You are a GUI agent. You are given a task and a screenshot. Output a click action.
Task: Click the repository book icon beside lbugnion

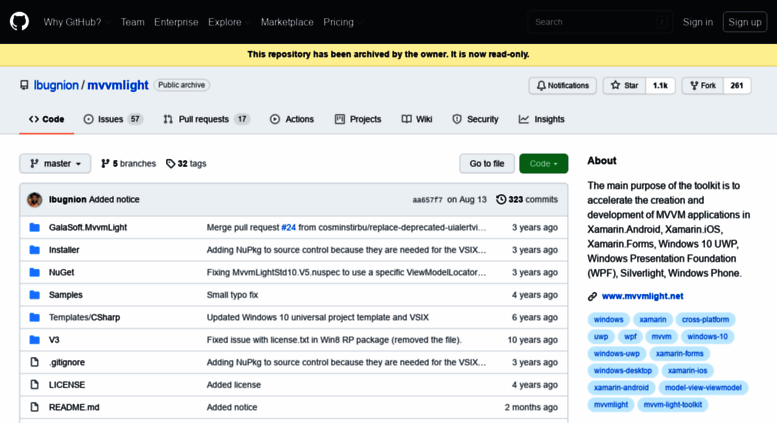click(24, 85)
